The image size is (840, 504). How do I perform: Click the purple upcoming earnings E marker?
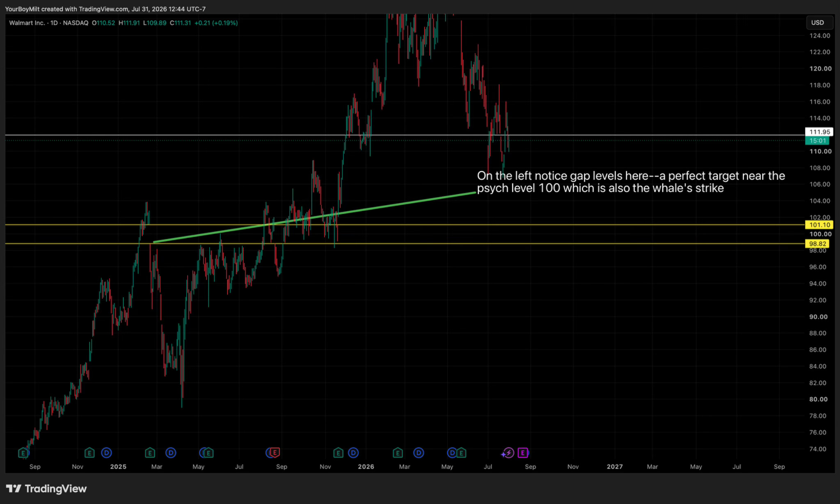pos(523,453)
